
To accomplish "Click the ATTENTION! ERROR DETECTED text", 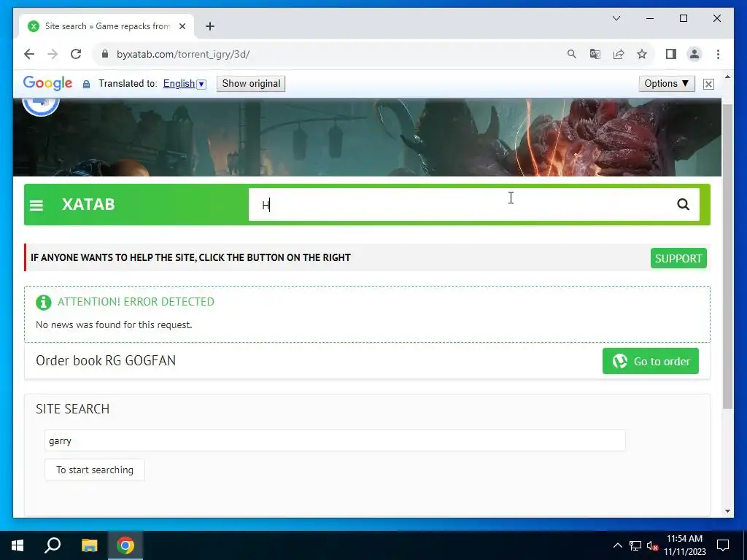I will [136, 302].
